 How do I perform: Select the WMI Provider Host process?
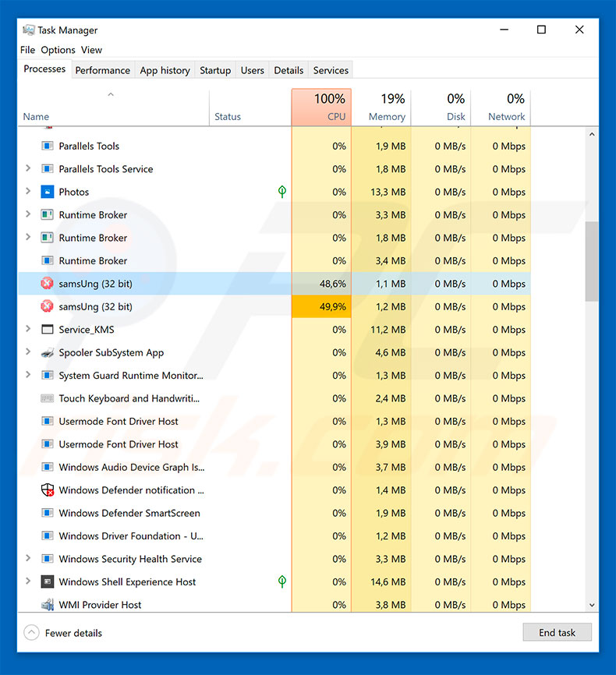point(274,604)
